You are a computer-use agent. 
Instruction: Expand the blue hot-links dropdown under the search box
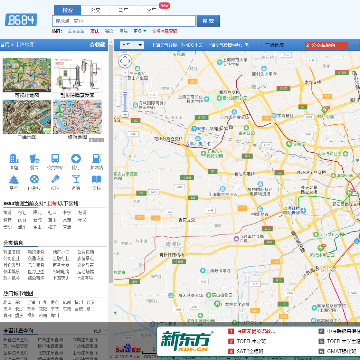tap(140, 31)
